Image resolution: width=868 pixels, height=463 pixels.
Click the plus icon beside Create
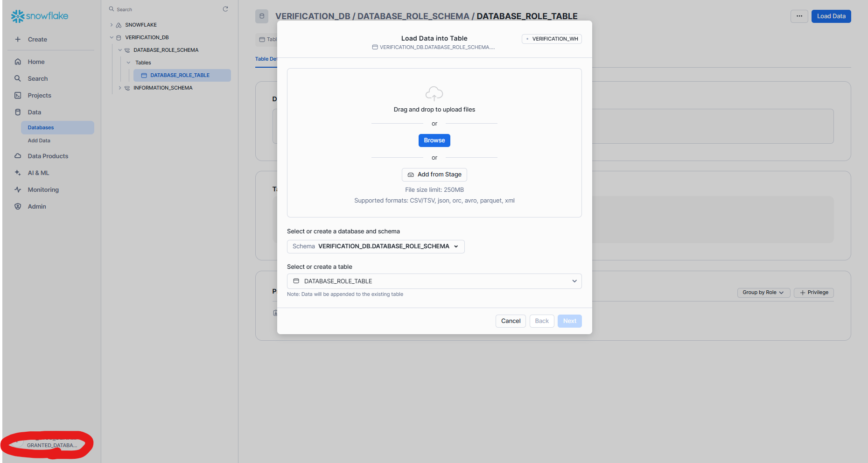[x=18, y=39]
